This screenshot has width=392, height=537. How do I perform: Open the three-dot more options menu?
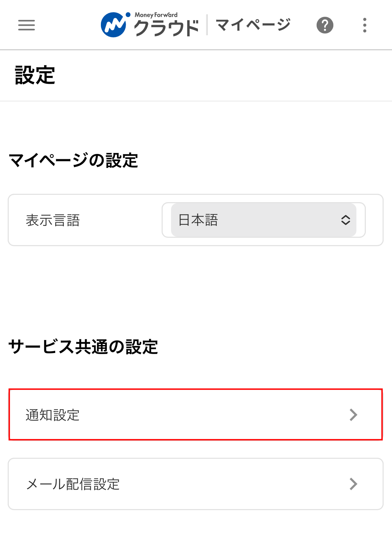coord(364,25)
